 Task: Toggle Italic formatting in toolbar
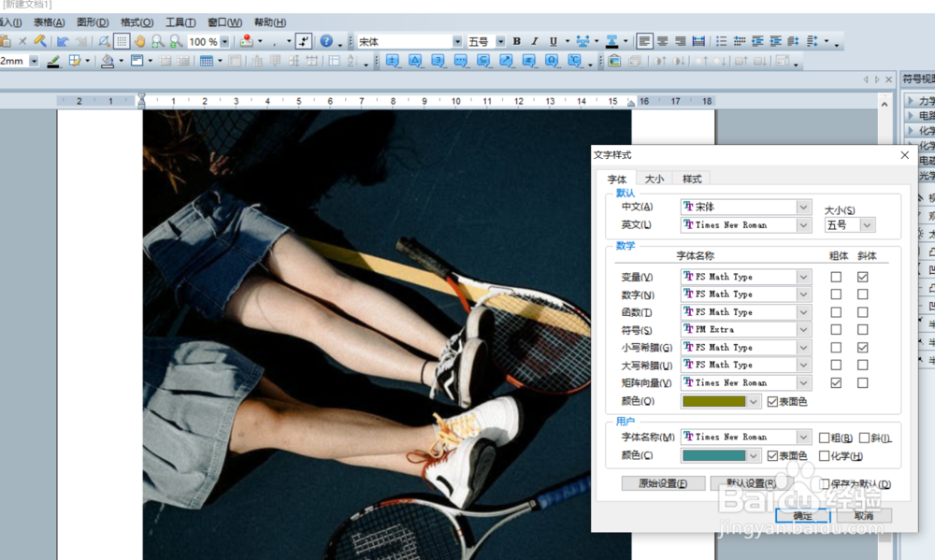coord(534,41)
